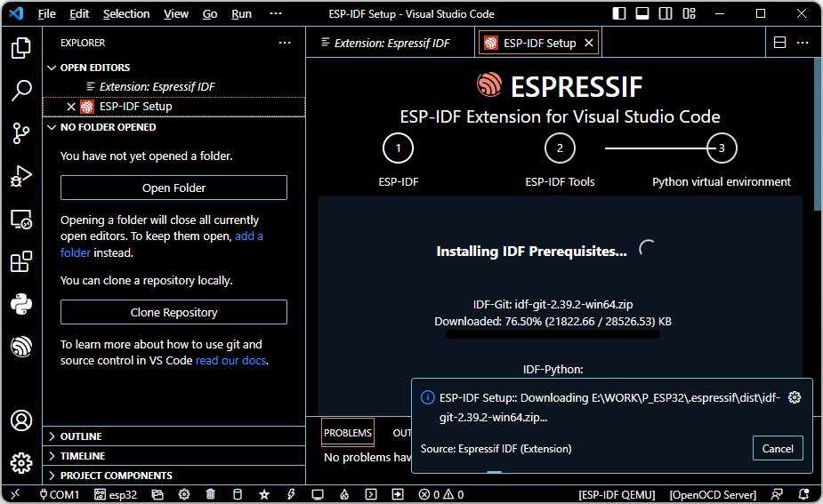Open the Source Control view

point(21,133)
